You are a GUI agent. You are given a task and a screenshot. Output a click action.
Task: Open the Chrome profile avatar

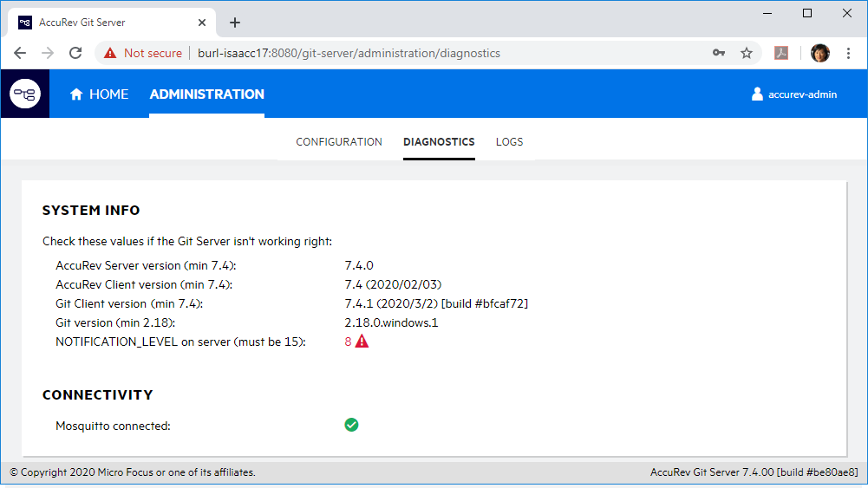[x=819, y=53]
